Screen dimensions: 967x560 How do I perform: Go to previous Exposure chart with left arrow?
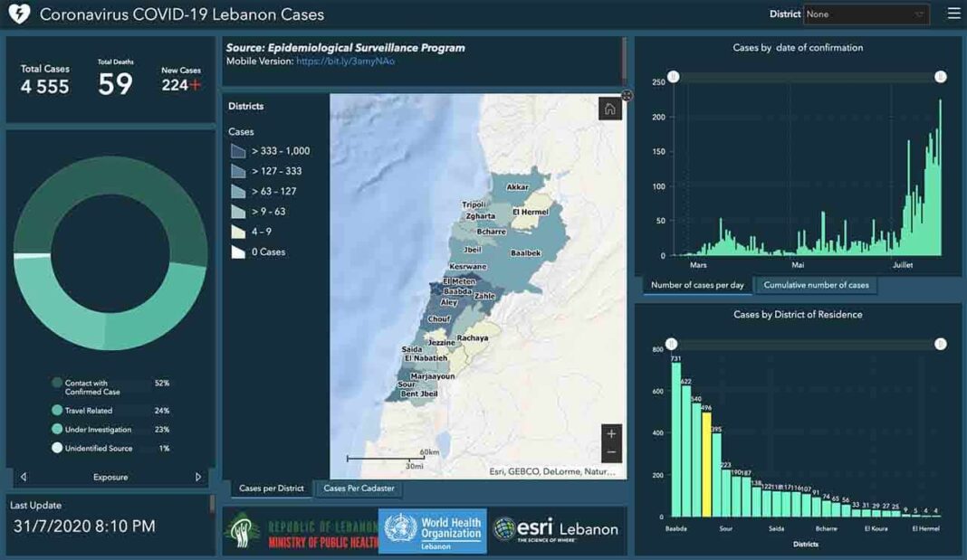pos(24,477)
